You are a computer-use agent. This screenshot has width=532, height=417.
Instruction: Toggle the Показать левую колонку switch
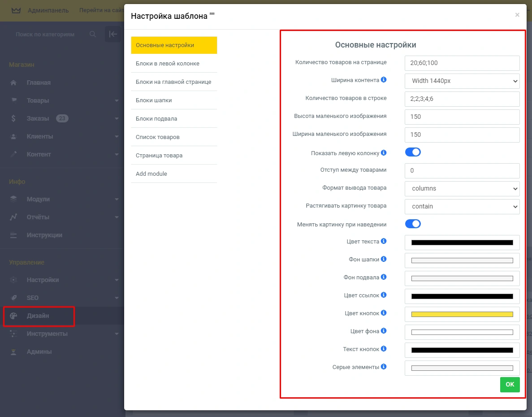tap(413, 152)
